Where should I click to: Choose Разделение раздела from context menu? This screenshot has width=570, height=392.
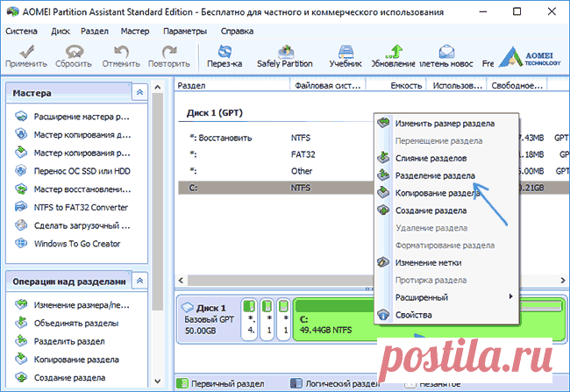446,176
